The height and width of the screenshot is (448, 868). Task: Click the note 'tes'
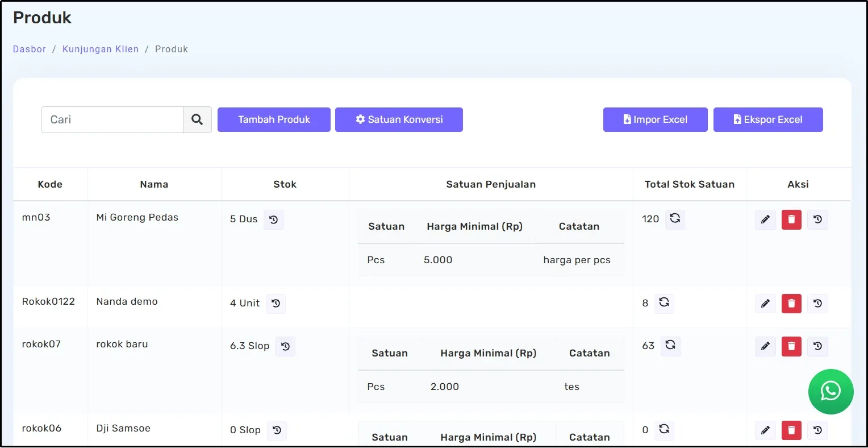(x=571, y=387)
